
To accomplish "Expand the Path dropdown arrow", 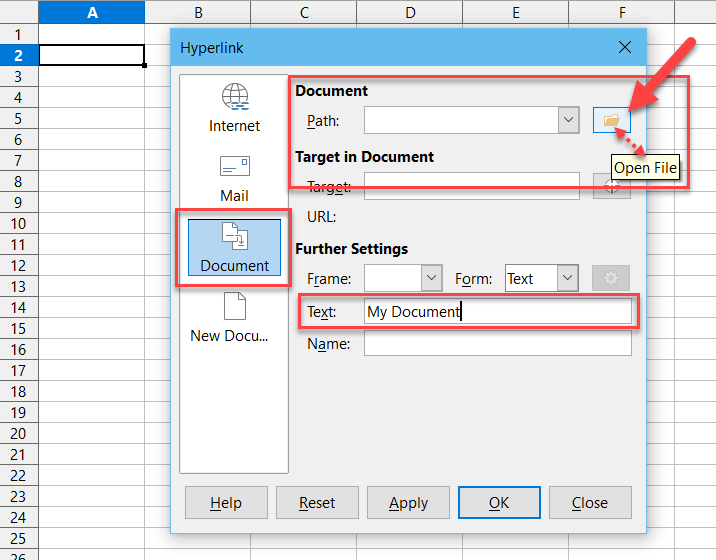I will click(x=569, y=120).
